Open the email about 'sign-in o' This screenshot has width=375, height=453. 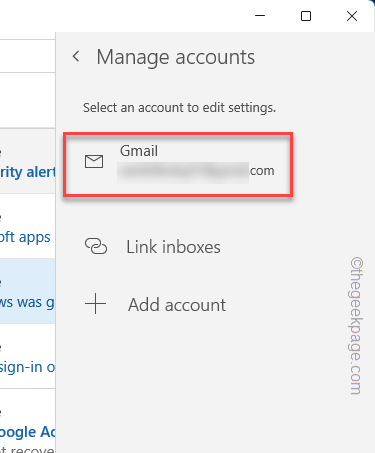[x=28, y=356]
